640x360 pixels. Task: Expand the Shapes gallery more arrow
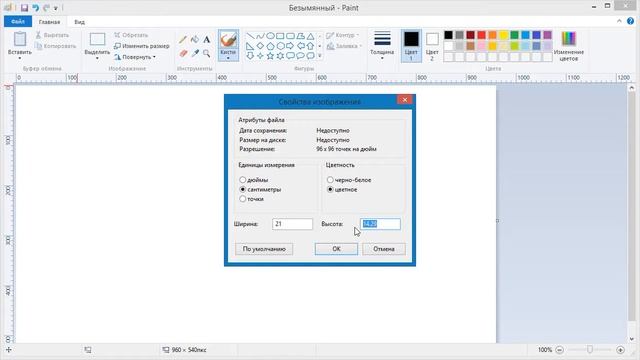pyautogui.click(x=320, y=56)
